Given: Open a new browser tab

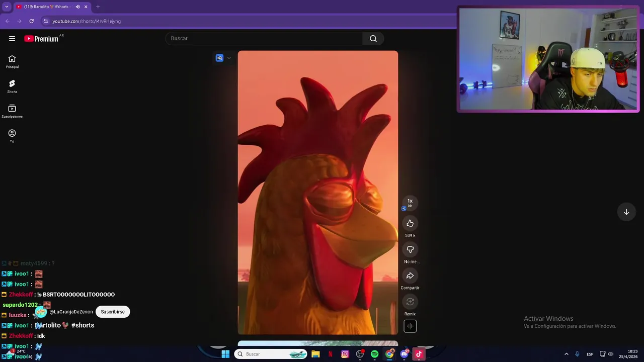Looking at the screenshot, I should coord(98,7).
